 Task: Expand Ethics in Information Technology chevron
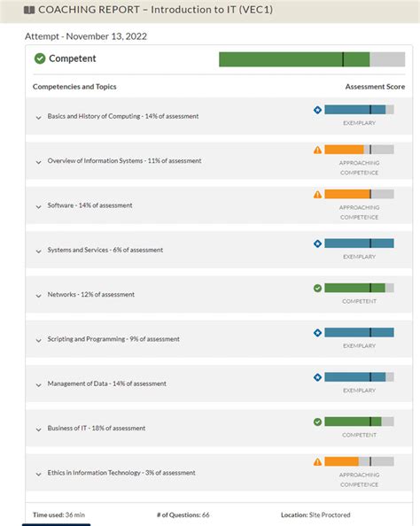[39, 475]
